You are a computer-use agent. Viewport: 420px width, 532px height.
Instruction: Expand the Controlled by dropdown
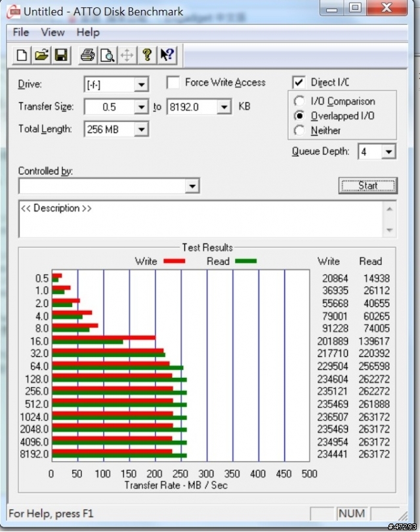pos(192,186)
